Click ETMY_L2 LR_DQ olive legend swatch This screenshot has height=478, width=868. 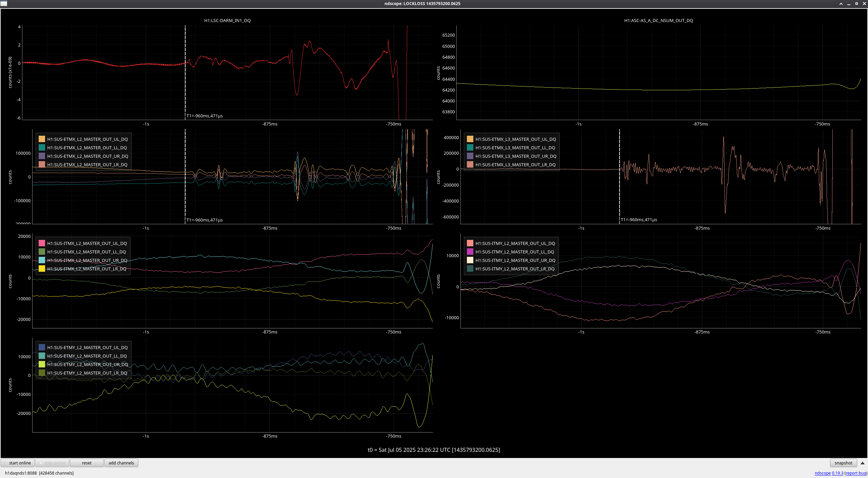[x=42, y=373]
